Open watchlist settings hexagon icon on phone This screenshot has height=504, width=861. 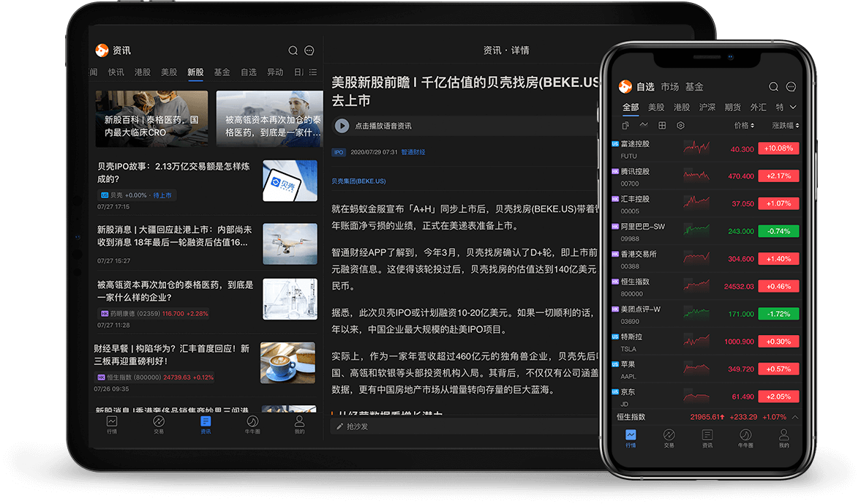680,126
